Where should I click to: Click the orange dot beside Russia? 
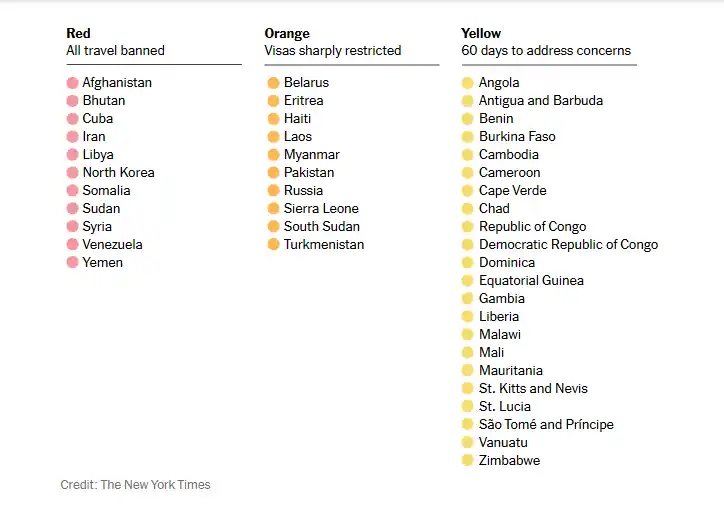[x=273, y=191]
